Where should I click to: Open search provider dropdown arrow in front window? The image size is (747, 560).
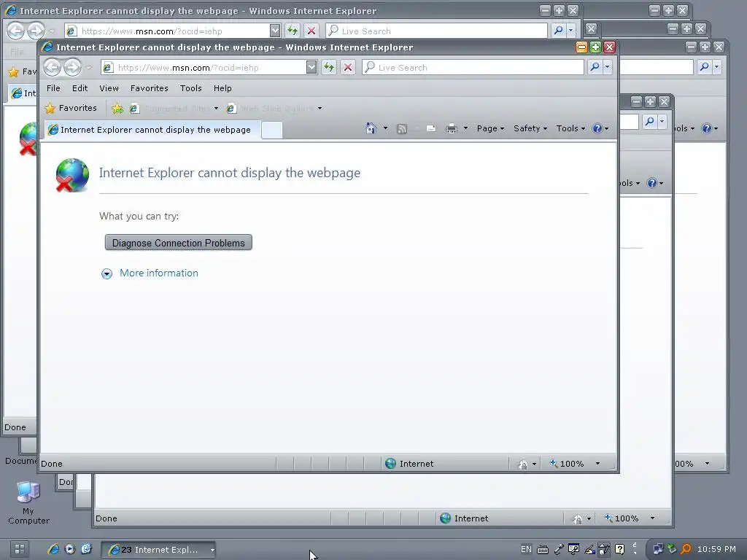click(608, 67)
